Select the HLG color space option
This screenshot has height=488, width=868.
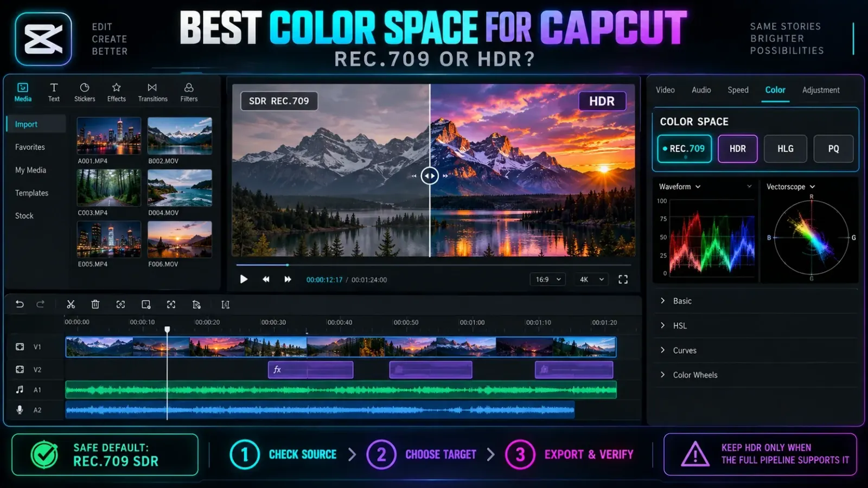coord(785,149)
